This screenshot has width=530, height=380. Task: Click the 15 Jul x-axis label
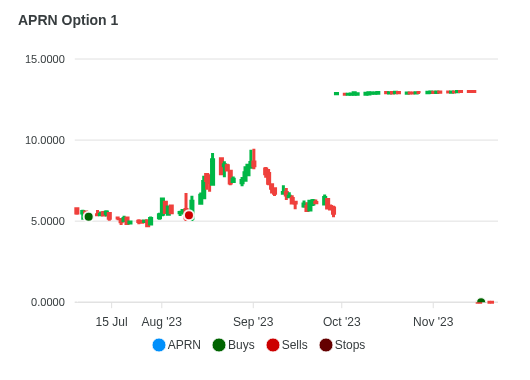[x=112, y=322]
